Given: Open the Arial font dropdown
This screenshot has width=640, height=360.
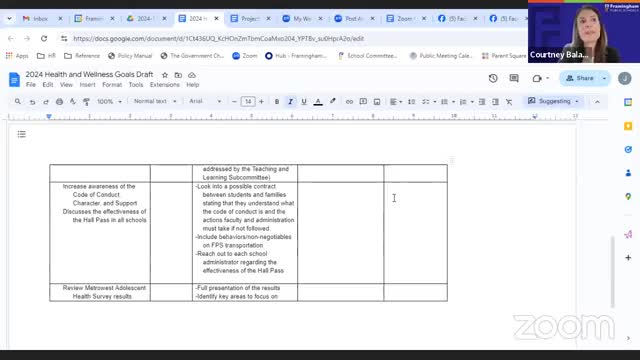Looking at the screenshot, I should click(x=205, y=101).
